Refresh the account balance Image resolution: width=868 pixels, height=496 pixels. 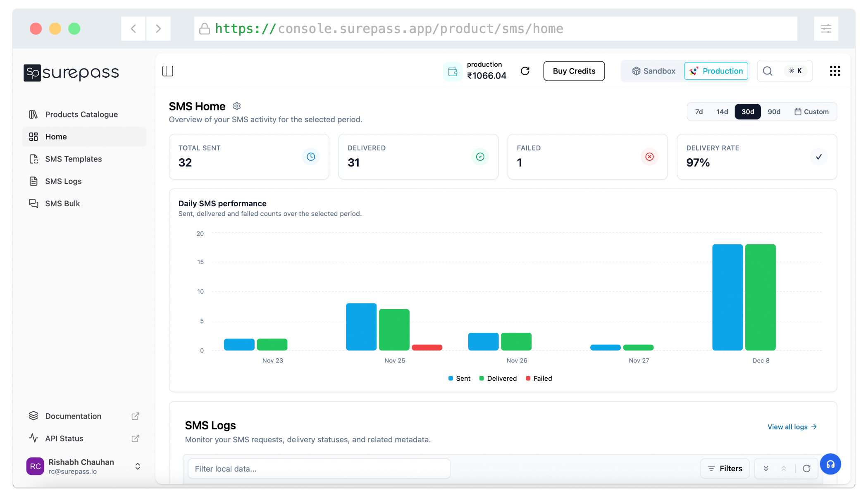pos(525,71)
